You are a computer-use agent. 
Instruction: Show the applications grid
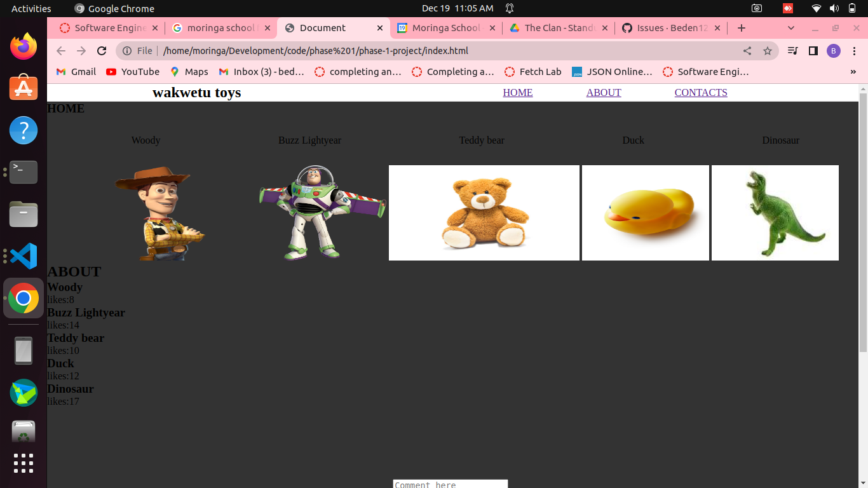(x=24, y=463)
